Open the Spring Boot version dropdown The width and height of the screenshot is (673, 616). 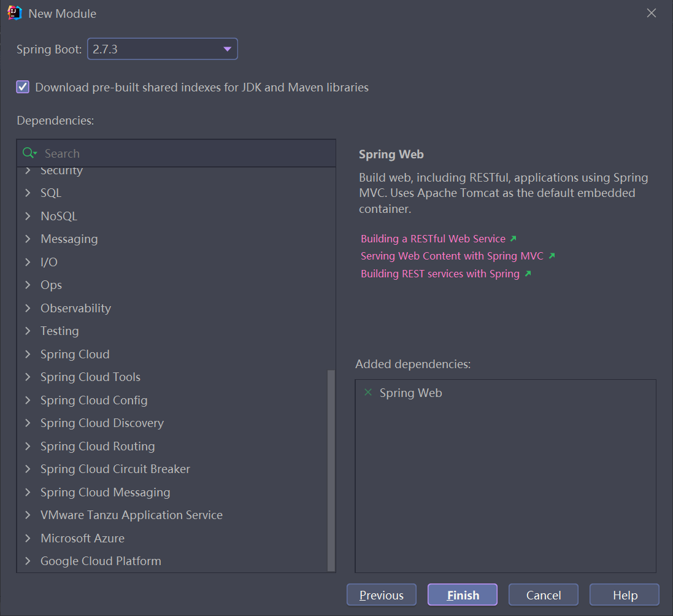pos(162,49)
